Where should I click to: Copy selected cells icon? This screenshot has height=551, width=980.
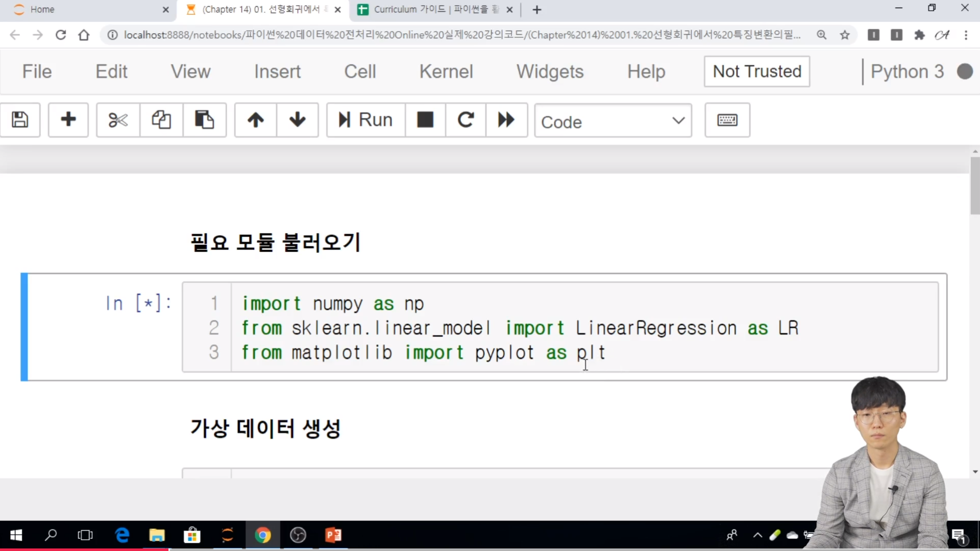tap(161, 120)
